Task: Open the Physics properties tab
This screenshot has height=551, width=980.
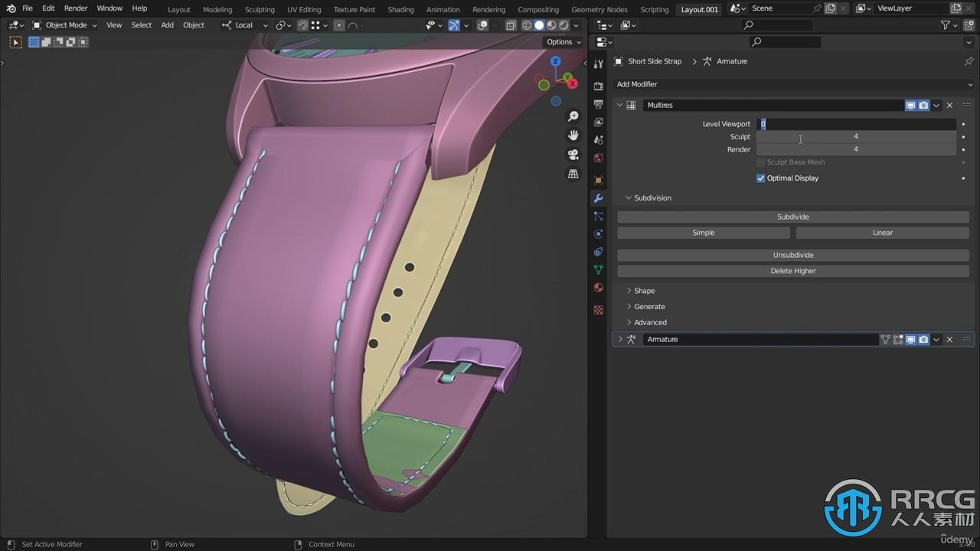Action: pyautogui.click(x=599, y=234)
